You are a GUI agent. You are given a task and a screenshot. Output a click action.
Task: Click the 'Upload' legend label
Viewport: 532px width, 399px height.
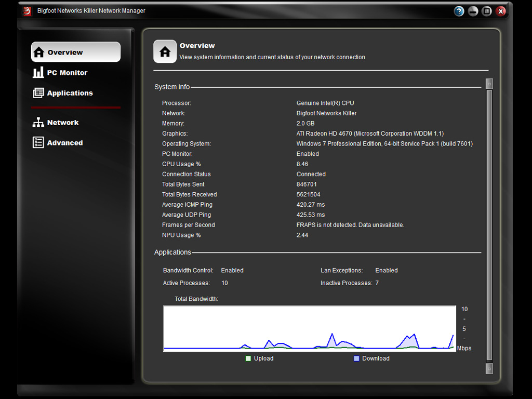(x=263, y=358)
